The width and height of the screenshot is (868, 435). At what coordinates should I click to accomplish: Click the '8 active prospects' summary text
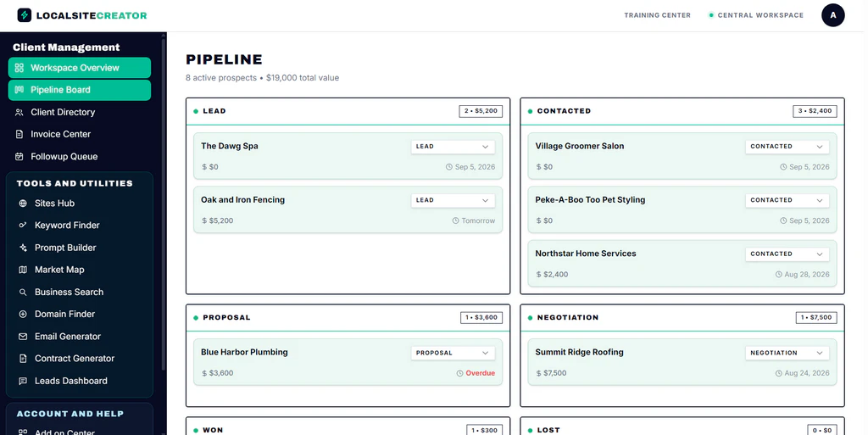[221, 78]
